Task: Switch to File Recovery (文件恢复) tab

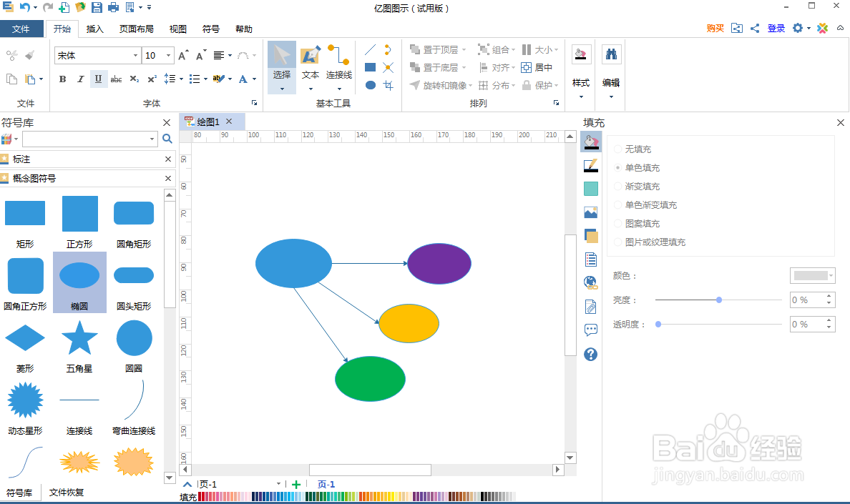Action: [x=66, y=492]
